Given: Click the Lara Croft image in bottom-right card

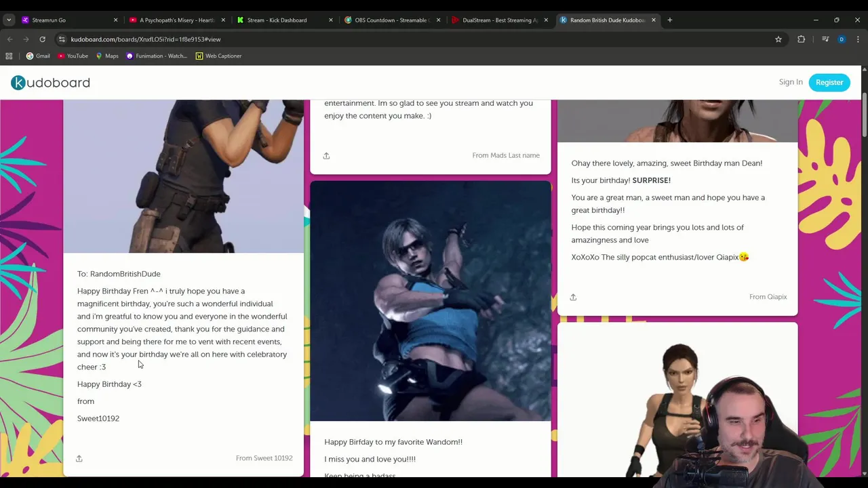Looking at the screenshot, I should point(677,400).
